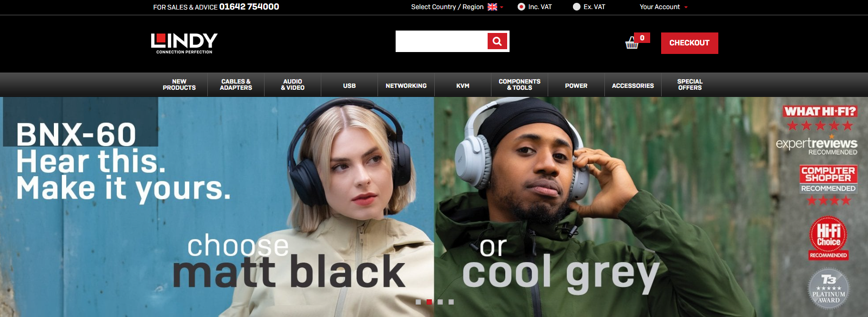The width and height of the screenshot is (868, 317).
Task: Open the Networking menu item
Action: point(406,86)
